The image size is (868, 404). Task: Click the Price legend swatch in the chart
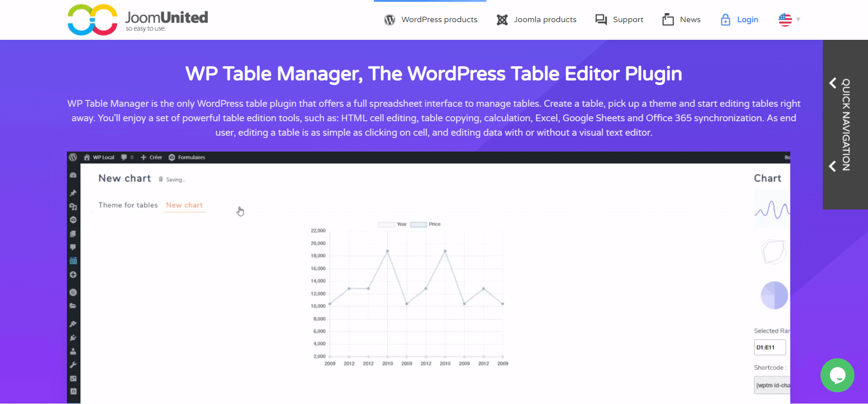(418, 224)
